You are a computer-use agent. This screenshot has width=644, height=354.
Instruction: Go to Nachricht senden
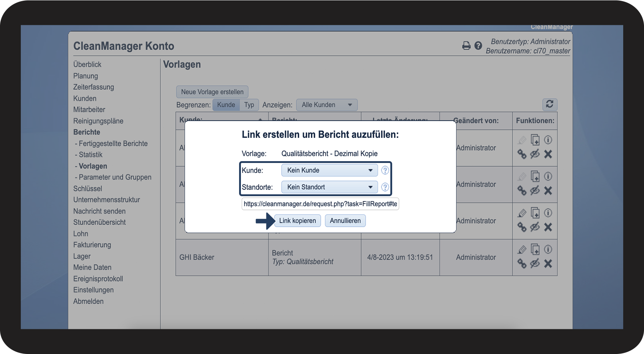tap(99, 211)
